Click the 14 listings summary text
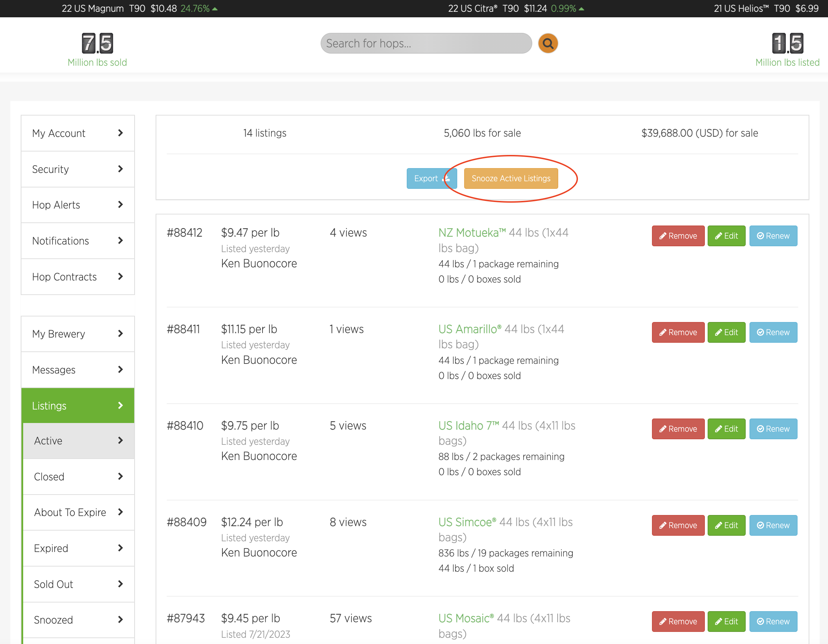This screenshot has width=828, height=644. (x=265, y=133)
